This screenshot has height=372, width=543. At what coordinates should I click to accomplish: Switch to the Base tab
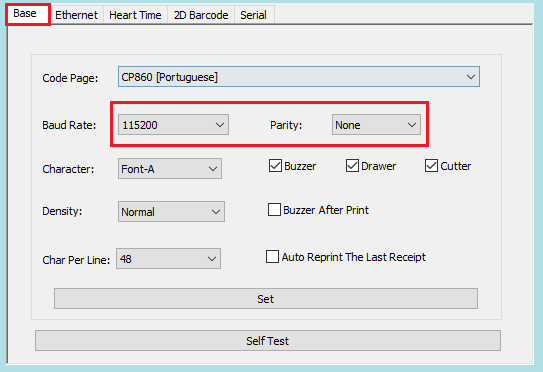coord(28,14)
